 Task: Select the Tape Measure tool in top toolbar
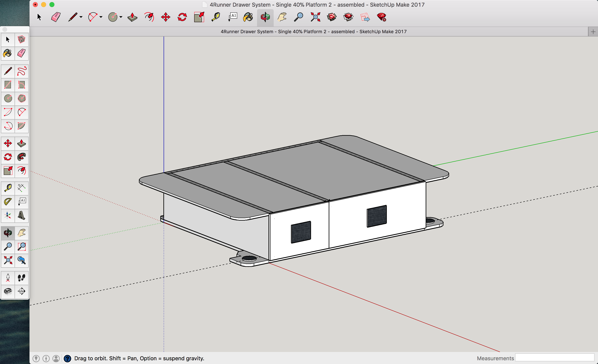click(x=216, y=17)
